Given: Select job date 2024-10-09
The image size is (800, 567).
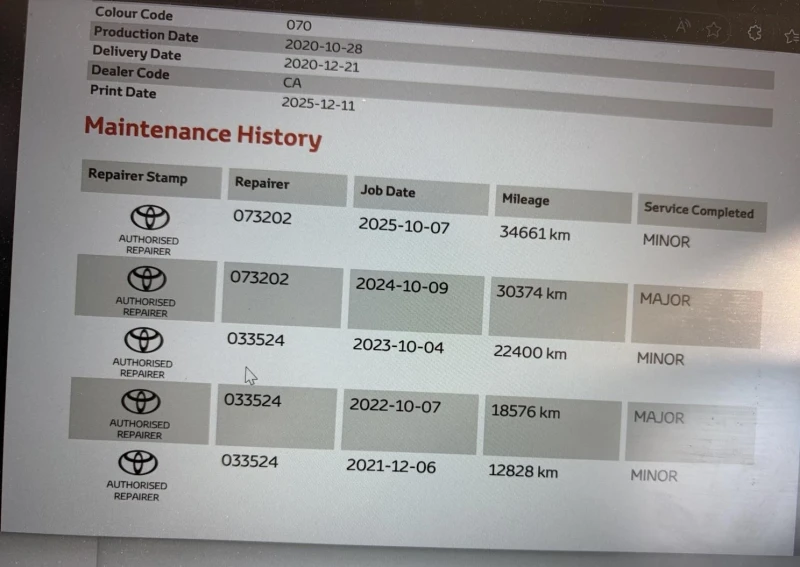Looking at the screenshot, I should (x=402, y=285).
